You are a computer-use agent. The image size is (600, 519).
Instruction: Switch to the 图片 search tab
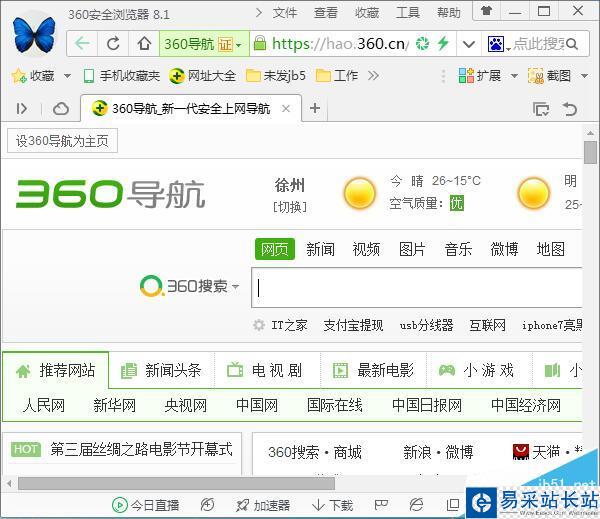click(412, 249)
